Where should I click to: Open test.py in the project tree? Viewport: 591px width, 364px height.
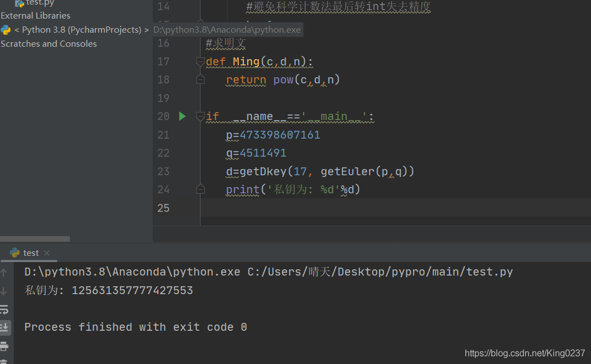(x=40, y=3)
